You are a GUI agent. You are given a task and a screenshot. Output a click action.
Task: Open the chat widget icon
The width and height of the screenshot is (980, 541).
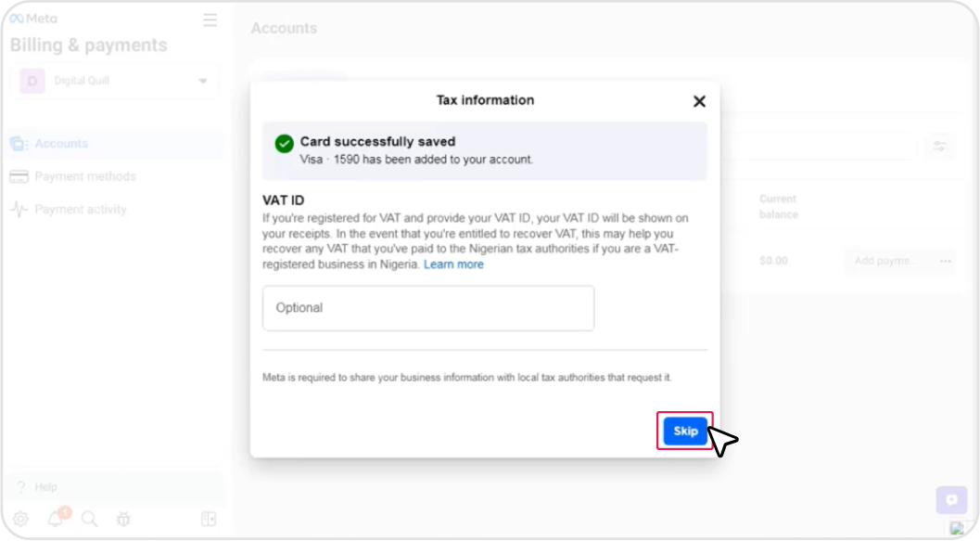[x=950, y=500]
